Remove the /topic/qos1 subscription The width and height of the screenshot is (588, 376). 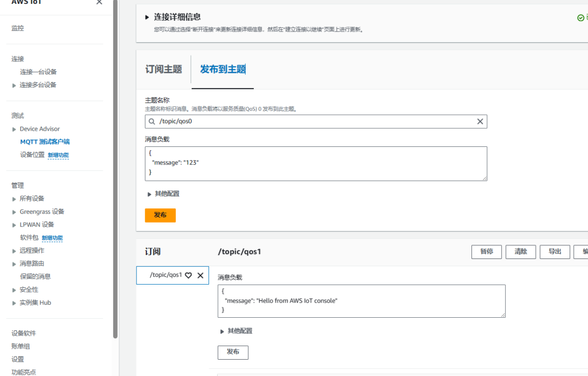coord(200,275)
